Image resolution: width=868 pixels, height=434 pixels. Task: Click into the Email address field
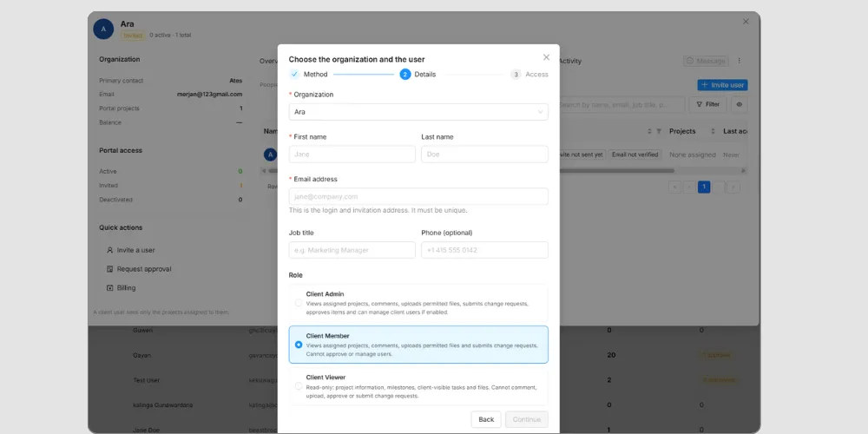tap(418, 196)
